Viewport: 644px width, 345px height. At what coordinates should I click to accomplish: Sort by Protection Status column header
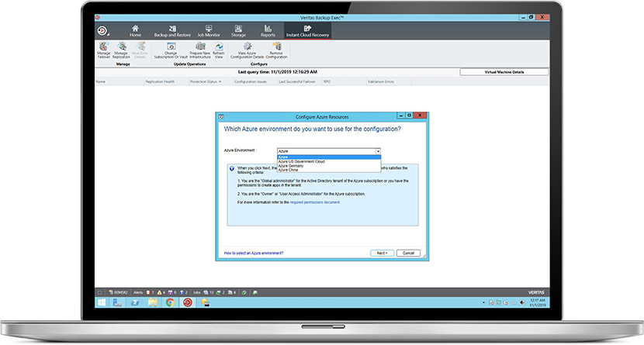(211, 81)
